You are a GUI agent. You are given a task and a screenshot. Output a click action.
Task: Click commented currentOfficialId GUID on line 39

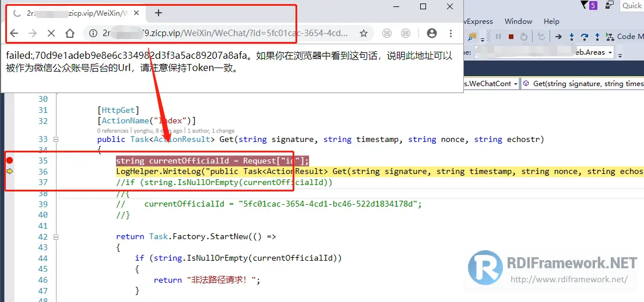click(x=330, y=204)
